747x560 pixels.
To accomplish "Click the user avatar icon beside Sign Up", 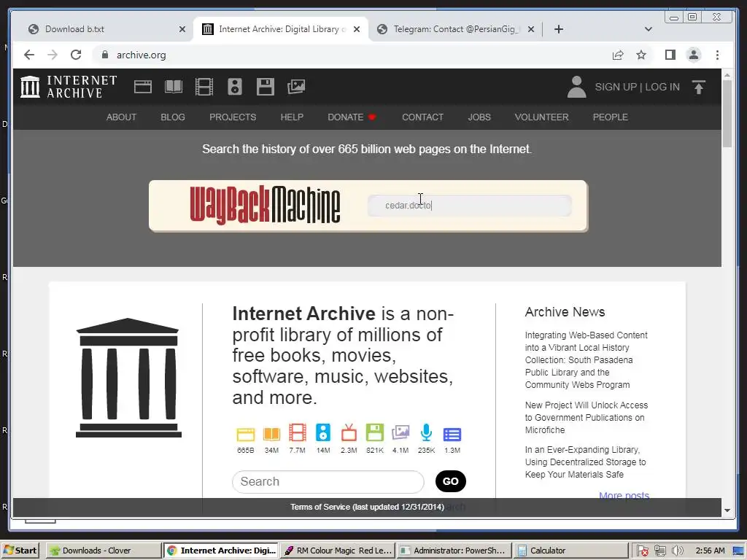I will pos(576,87).
